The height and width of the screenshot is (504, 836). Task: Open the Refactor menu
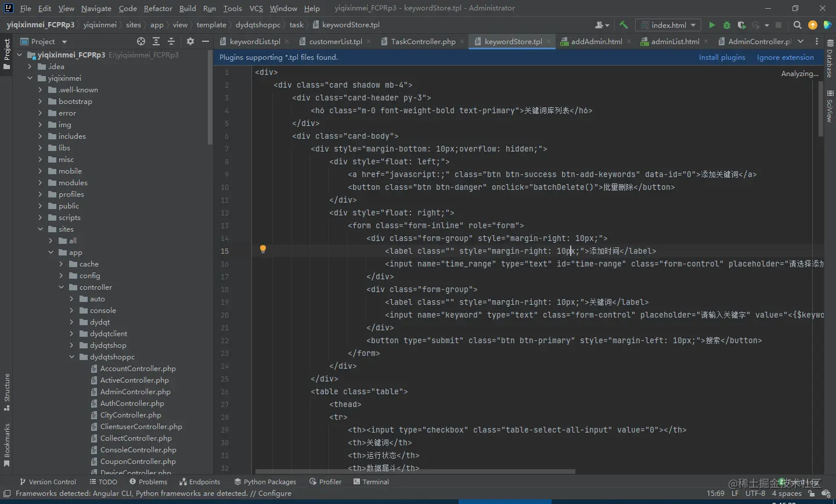pyautogui.click(x=158, y=8)
